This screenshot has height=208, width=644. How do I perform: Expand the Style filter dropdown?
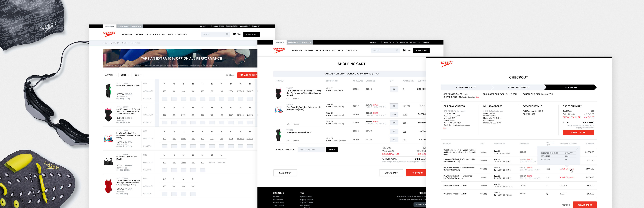tap(125, 75)
